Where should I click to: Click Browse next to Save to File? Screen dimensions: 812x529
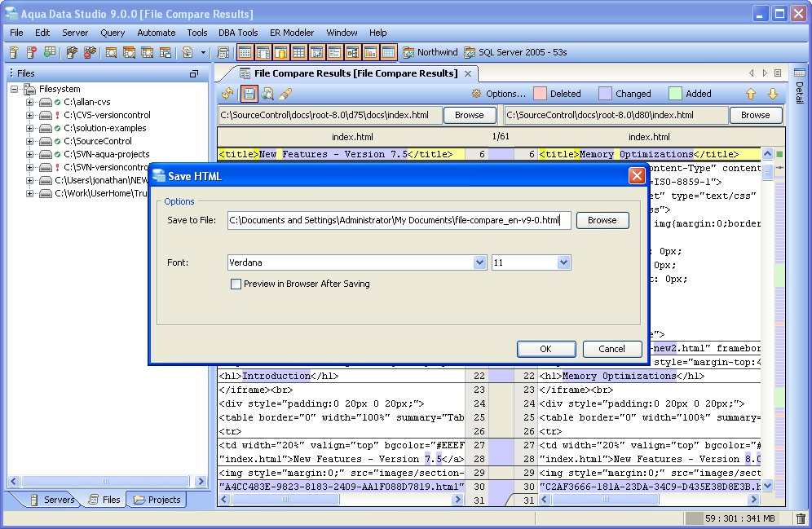602,220
